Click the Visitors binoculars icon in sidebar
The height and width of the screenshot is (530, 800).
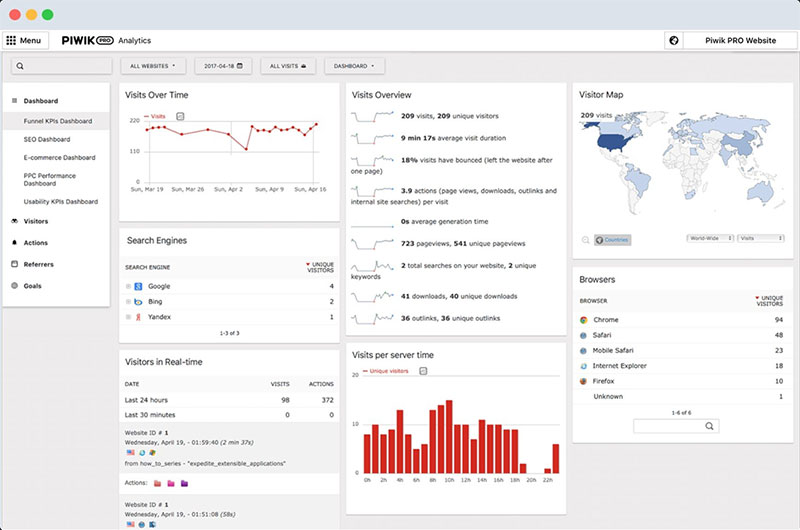click(14, 221)
